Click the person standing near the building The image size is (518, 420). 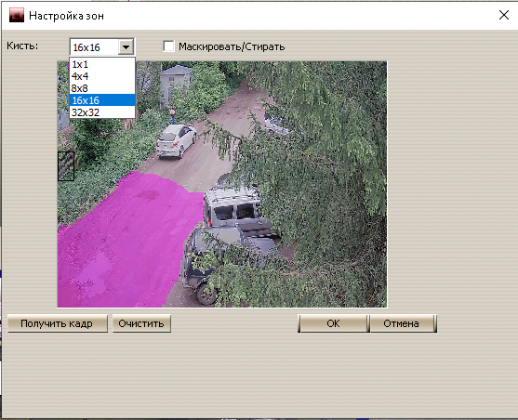[x=173, y=114]
